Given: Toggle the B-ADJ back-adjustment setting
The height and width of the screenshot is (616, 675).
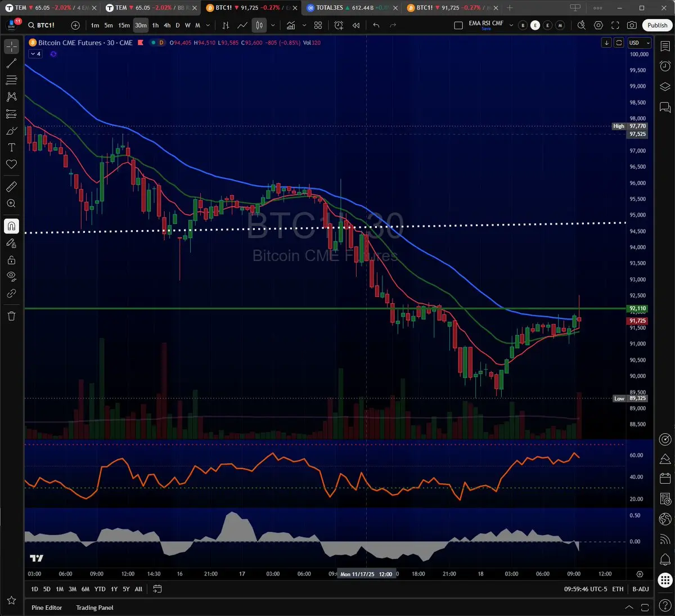Looking at the screenshot, I should coord(640,589).
